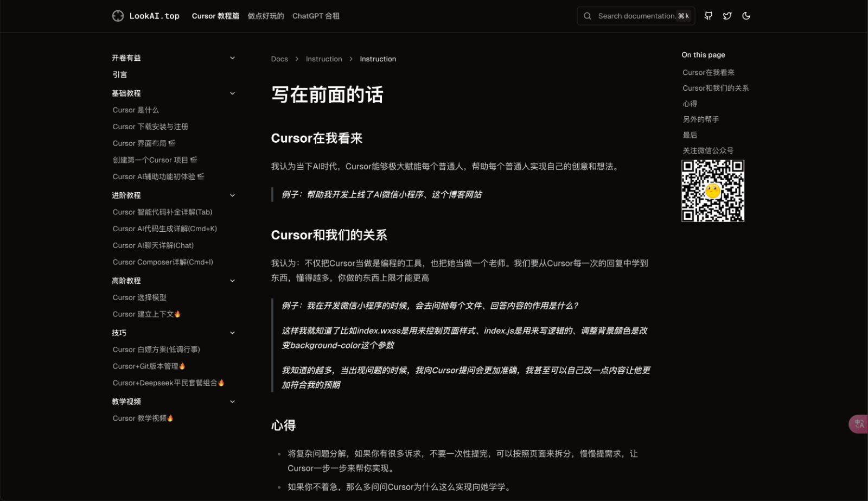Viewport: 868px width, 501px height.
Task: Collapse the 高阶教程 section chevron
Action: pos(232,281)
